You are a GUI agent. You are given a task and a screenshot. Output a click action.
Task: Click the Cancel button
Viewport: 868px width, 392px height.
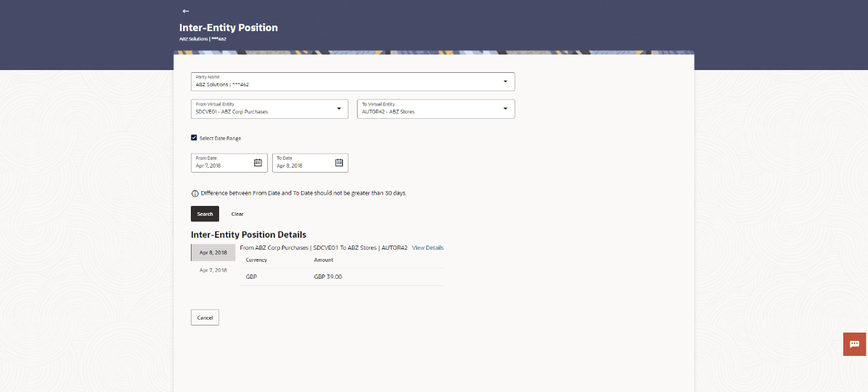click(x=205, y=318)
